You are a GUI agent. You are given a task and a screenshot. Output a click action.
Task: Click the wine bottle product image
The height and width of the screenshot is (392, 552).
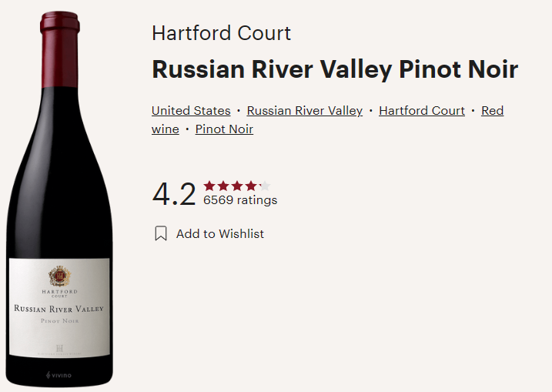tap(59, 199)
